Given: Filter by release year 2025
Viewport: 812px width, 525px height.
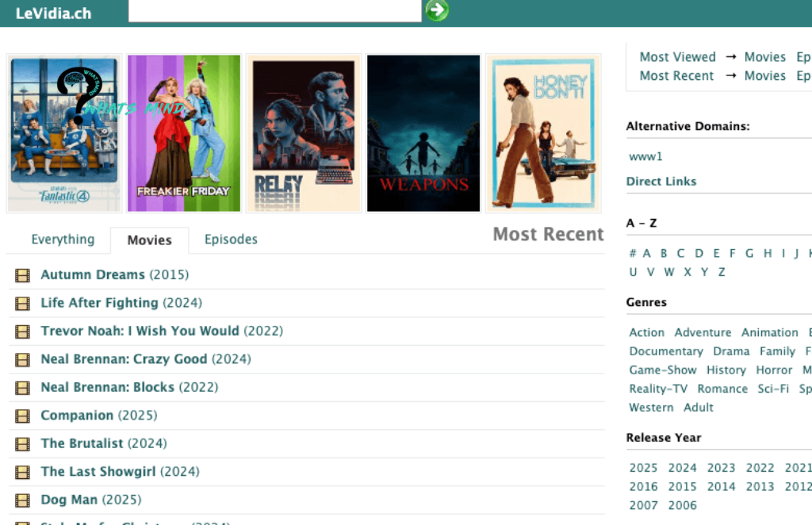Looking at the screenshot, I should 643,468.
